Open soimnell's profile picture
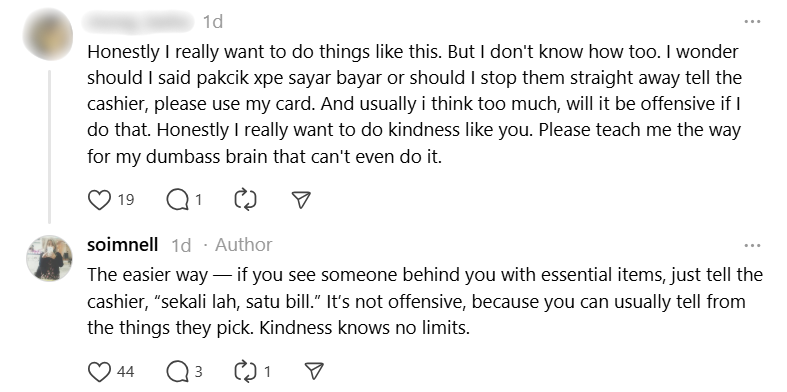The width and height of the screenshot is (787, 392). 49,258
